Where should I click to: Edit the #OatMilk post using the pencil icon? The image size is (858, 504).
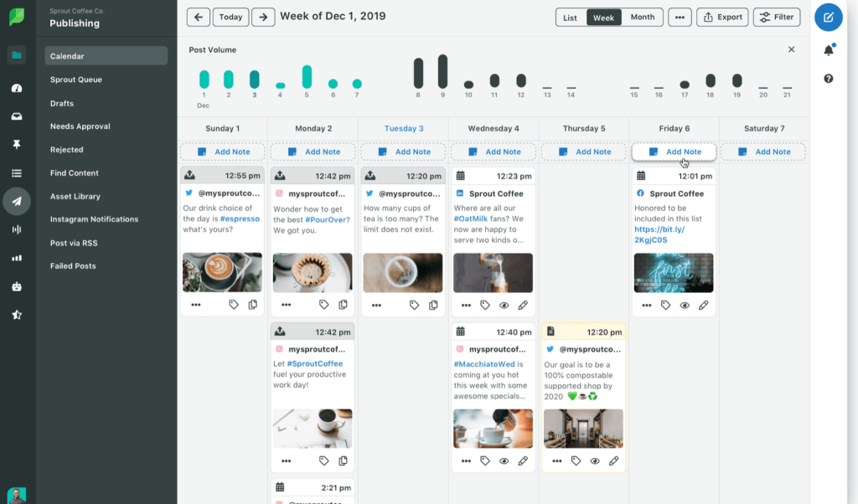523,305
